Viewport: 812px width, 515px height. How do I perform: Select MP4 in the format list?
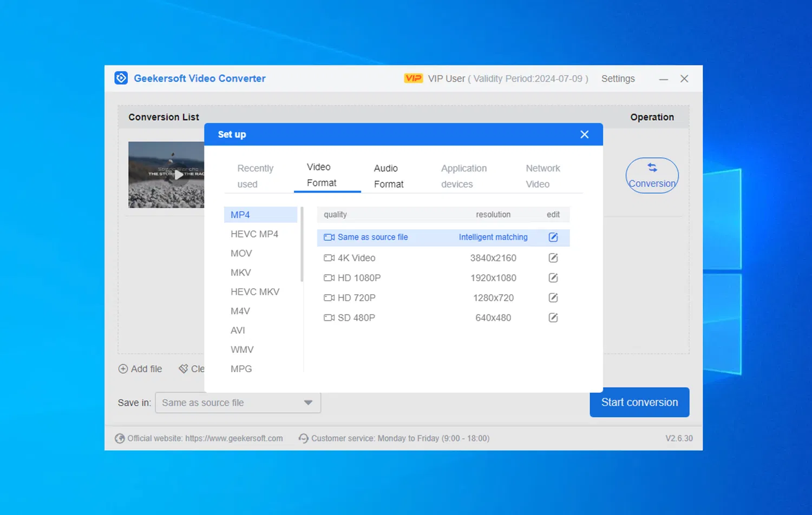tap(260, 215)
